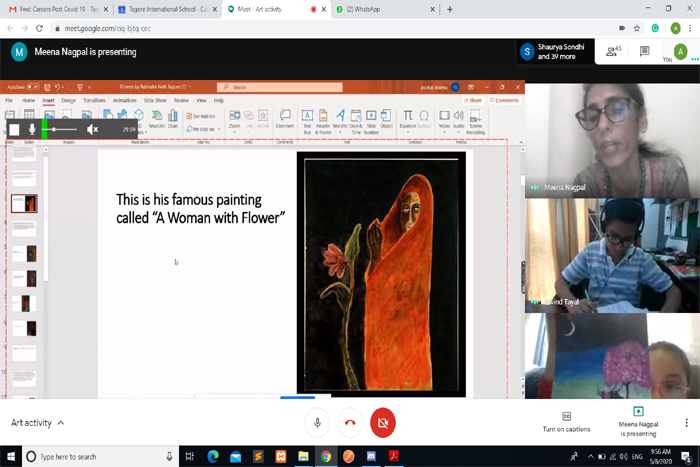Switch to the WhatsApp browser tab
The image size is (700, 467).
coord(385,9)
